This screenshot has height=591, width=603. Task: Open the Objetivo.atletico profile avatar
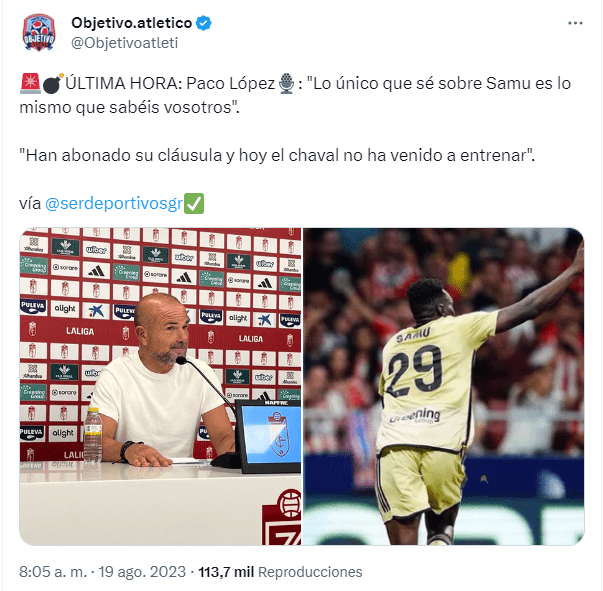(x=39, y=33)
